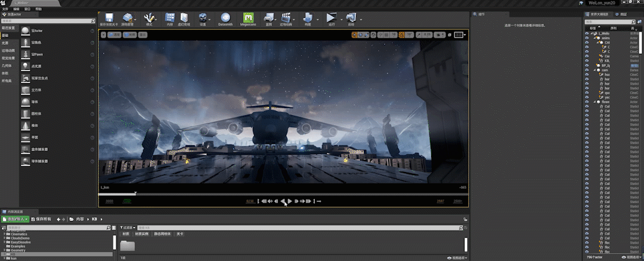Screen dimensions: 644x261
Task: Select Empty Actor sphere icon
Action: pyautogui.click(x=26, y=31)
